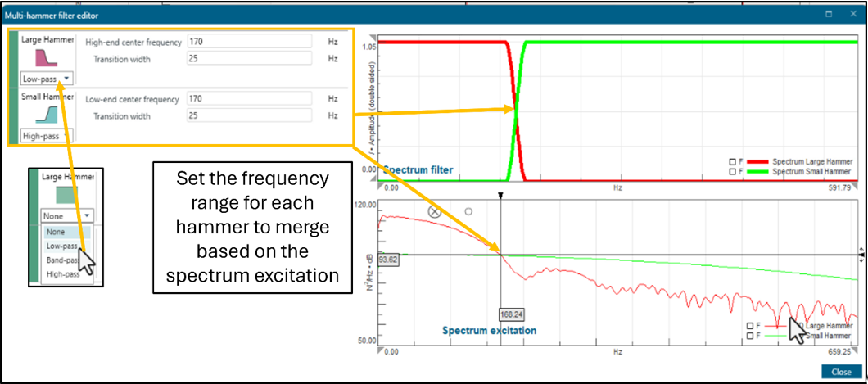Click the Close button
Screen dimensions: 868x384
point(840,371)
